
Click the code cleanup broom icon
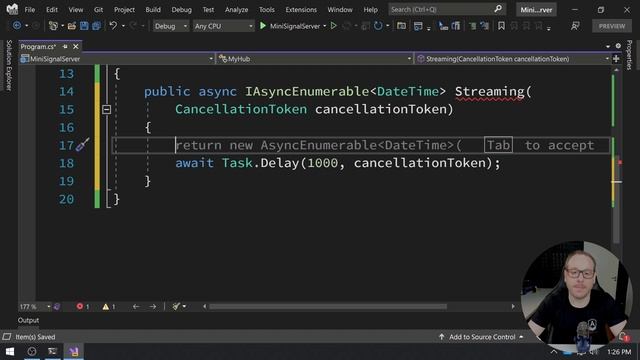[x=176, y=307]
